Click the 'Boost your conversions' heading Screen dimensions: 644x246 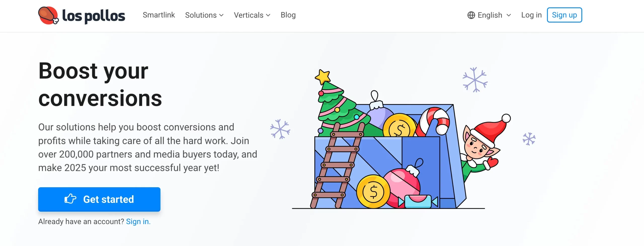[x=100, y=84]
